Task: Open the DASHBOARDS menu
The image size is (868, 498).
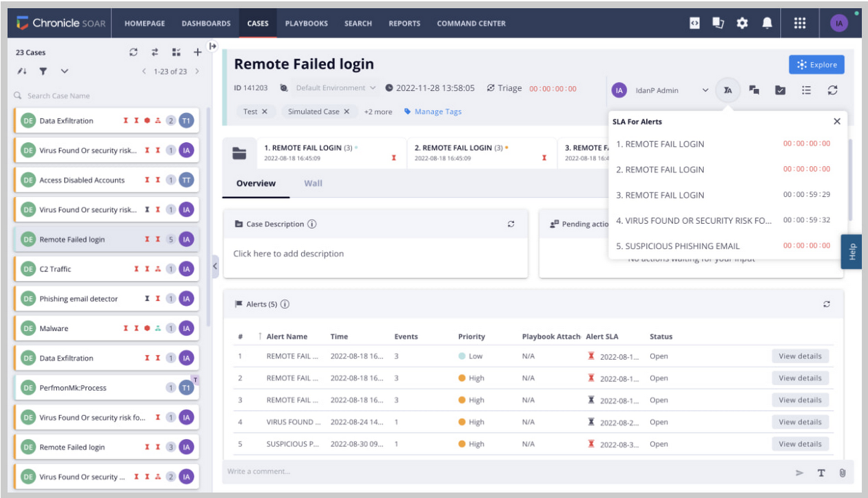Action: (x=206, y=23)
